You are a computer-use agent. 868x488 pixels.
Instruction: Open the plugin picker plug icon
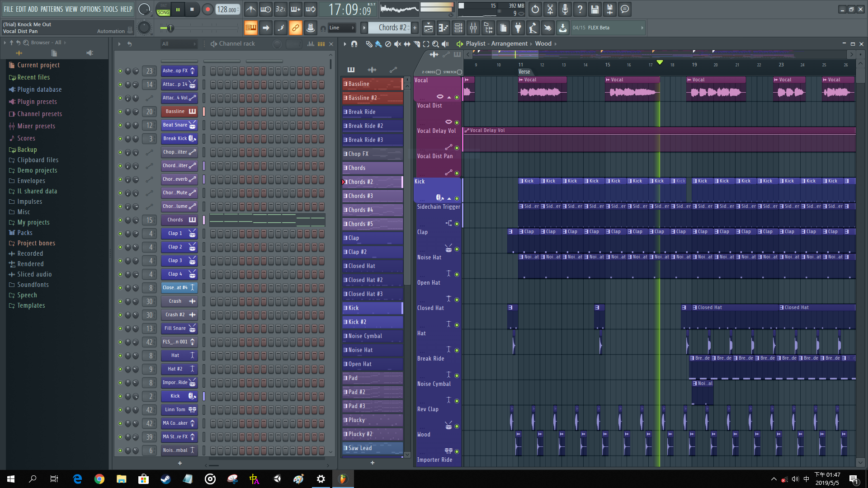click(x=518, y=28)
